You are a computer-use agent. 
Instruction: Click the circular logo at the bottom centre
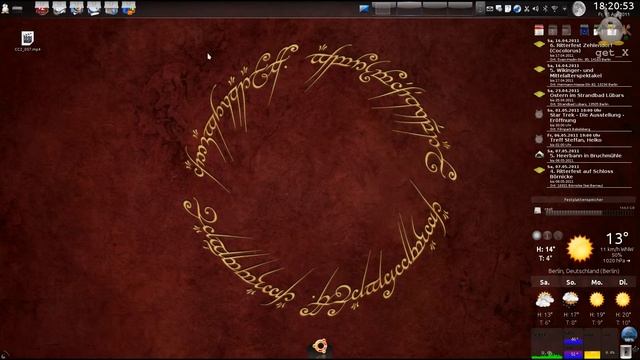[320, 346]
